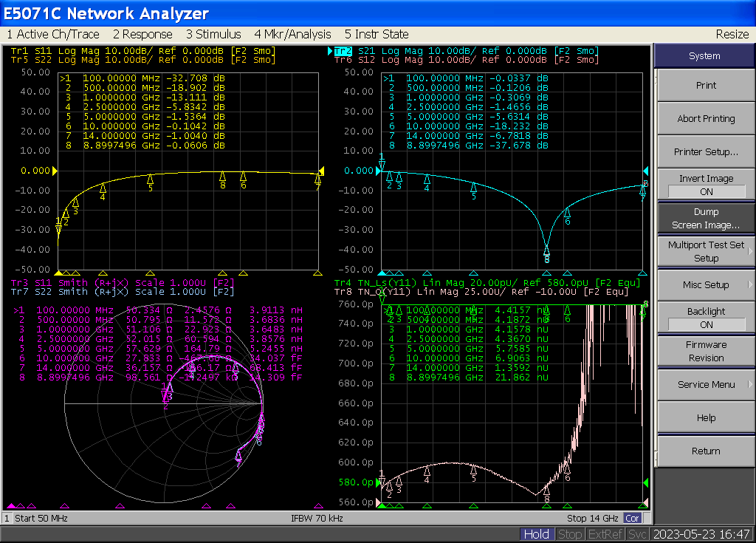Toggle the Backlight ON softkey
This screenshot has width=756, height=543.
[706, 318]
